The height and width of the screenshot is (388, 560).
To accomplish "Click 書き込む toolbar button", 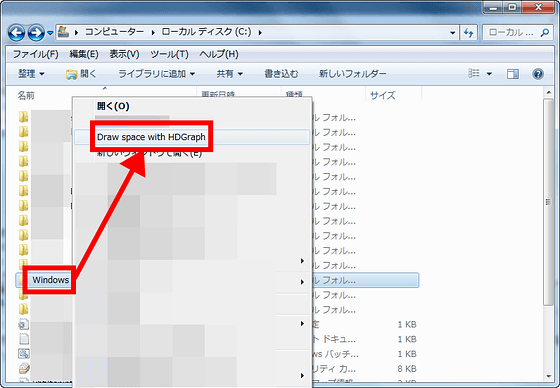I will (281, 74).
